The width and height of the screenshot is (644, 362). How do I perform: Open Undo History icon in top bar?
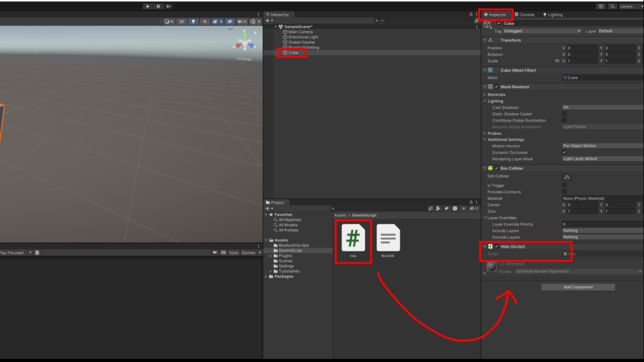[x=601, y=7]
